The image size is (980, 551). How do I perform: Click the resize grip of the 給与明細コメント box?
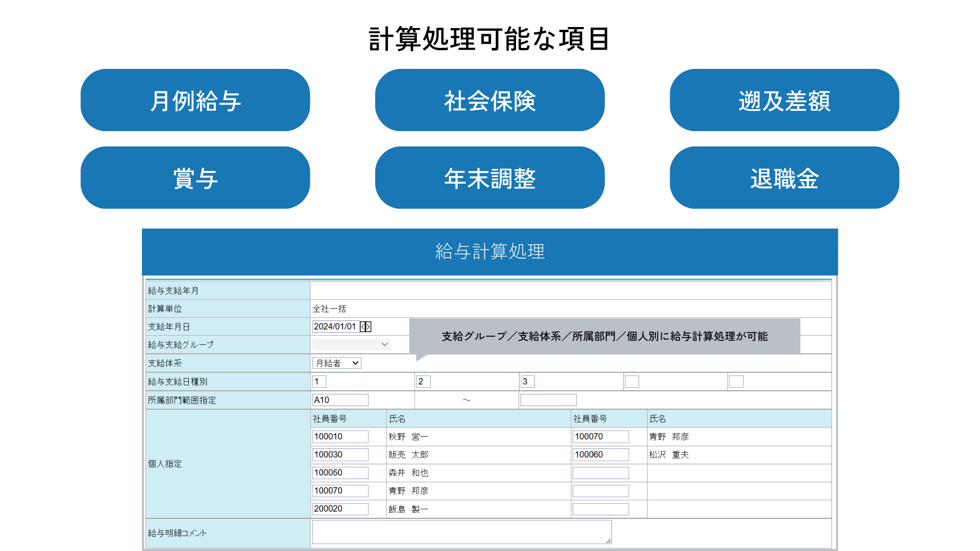click(x=608, y=541)
